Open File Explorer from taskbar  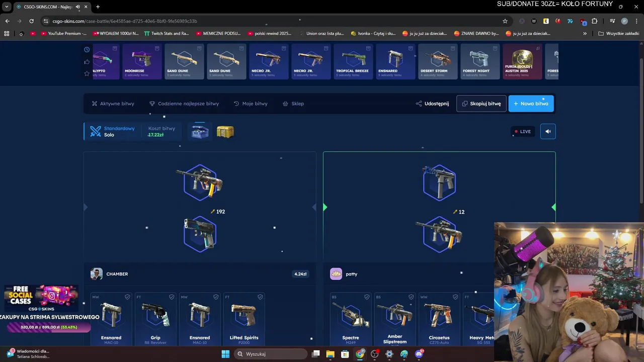pyautogui.click(x=330, y=354)
